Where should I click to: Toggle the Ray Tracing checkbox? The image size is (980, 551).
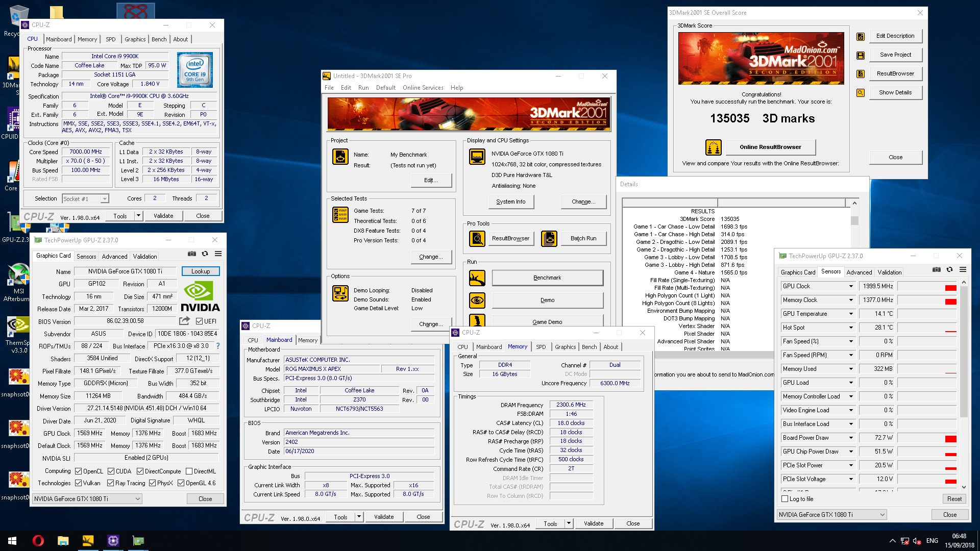(110, 483)
